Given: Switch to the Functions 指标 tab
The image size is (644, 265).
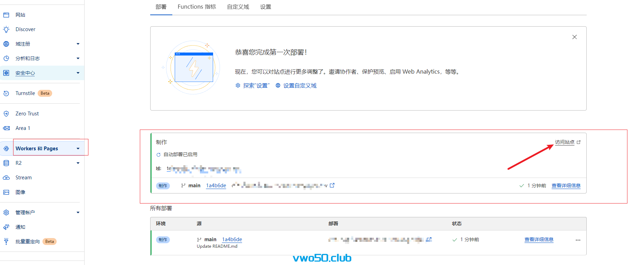Looking at the screenshot, I should pyautogui.click(x=197, y=7).
